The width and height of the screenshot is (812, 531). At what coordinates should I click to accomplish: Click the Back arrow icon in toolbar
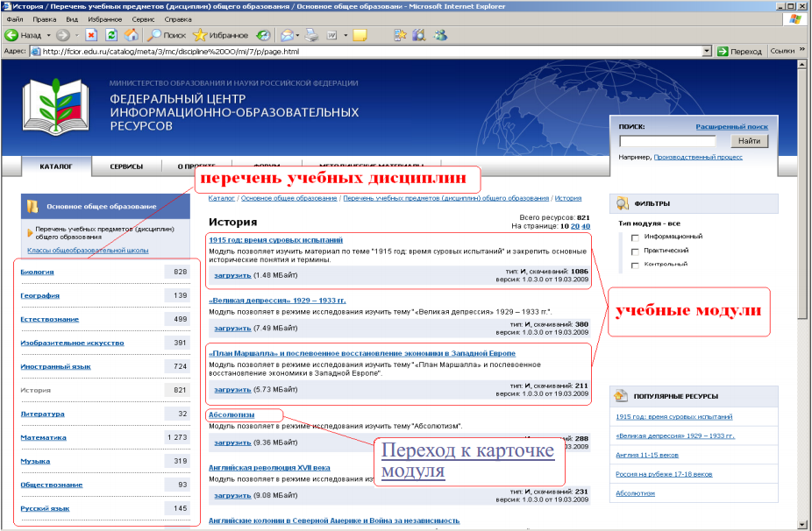pos(11,35)
